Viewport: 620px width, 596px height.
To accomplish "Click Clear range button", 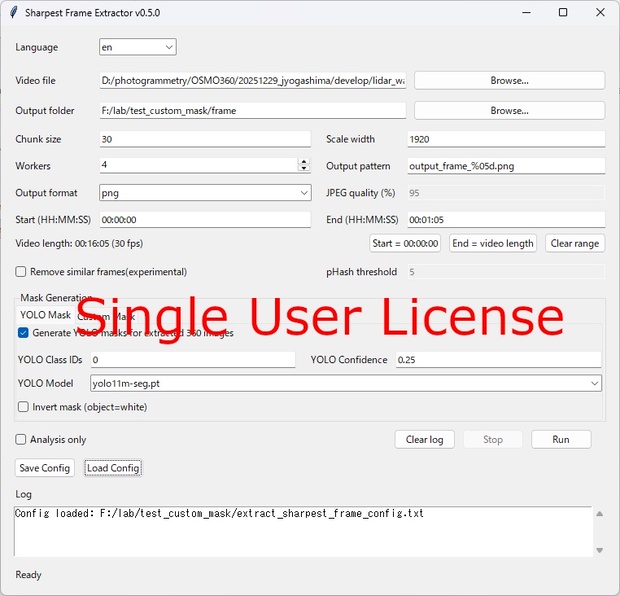I will [x=575, y=243].
